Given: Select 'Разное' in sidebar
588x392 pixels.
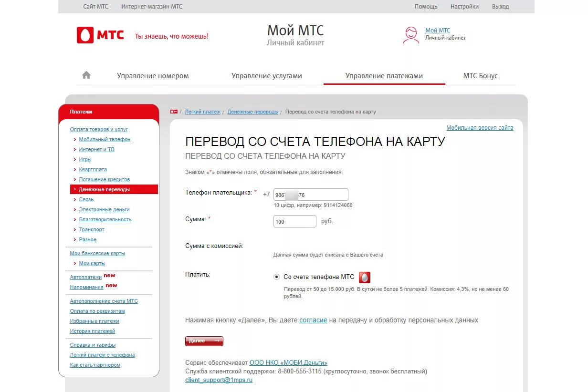Looking at the screenshot, I should [87, 239].
